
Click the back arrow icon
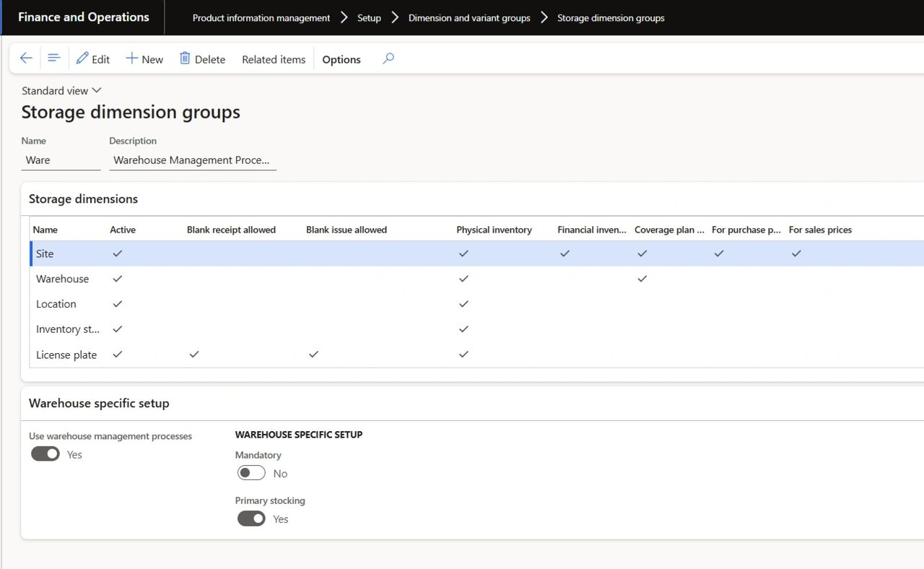pyautogui.click(x=26, y=58)
